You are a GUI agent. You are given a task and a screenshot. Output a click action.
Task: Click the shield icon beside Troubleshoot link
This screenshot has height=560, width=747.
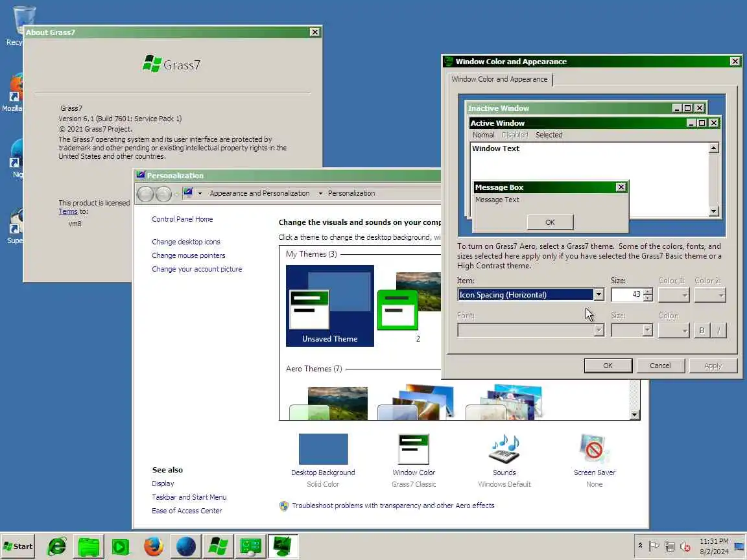[x=284, y=506]
